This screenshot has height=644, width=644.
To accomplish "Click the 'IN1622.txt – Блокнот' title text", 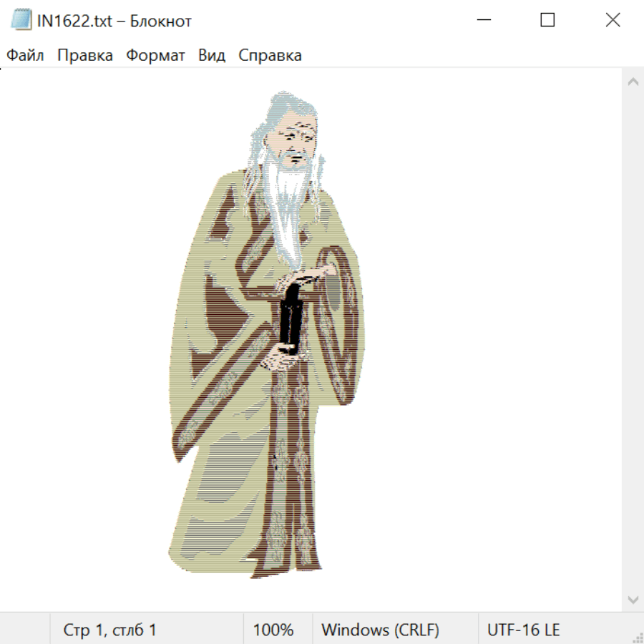I will point(114,21).
